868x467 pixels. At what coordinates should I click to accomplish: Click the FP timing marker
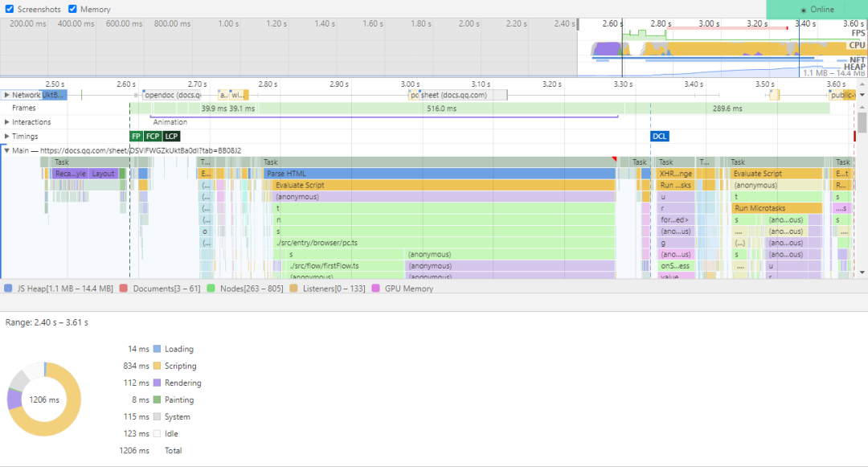(x=136, y=136)
